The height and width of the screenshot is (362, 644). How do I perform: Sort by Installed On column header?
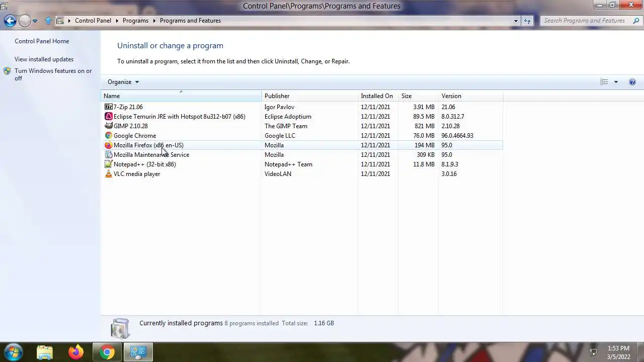click(x=377, y=96)
